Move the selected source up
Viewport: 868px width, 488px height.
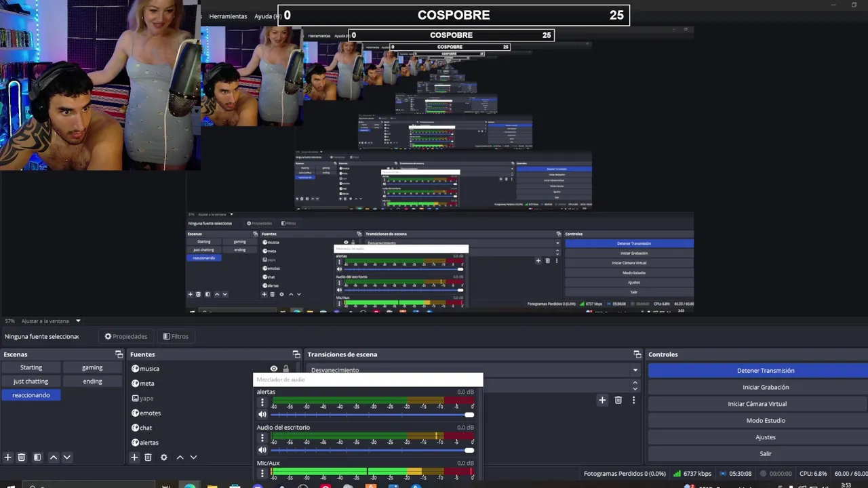[x=180, y=457]
